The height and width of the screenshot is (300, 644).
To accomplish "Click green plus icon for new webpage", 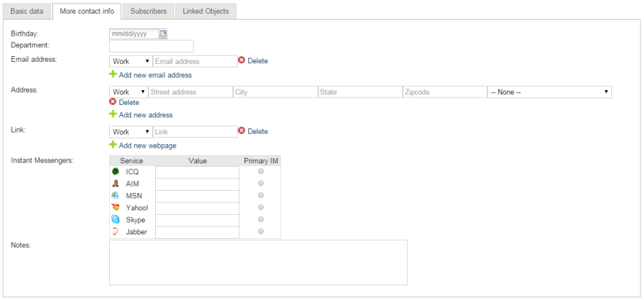I will pos(113,145).
